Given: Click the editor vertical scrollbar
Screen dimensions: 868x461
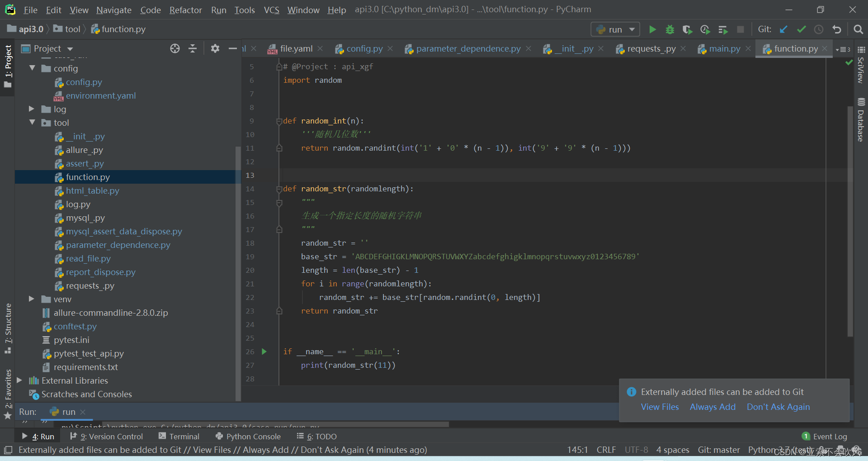Looking at the screenshot, I should [850, 221].
